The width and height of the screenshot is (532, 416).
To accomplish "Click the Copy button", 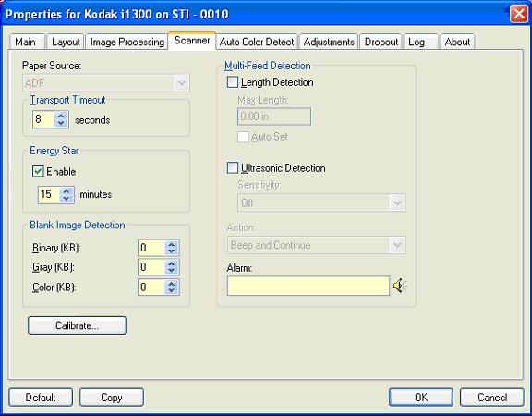I will (112, 398).
